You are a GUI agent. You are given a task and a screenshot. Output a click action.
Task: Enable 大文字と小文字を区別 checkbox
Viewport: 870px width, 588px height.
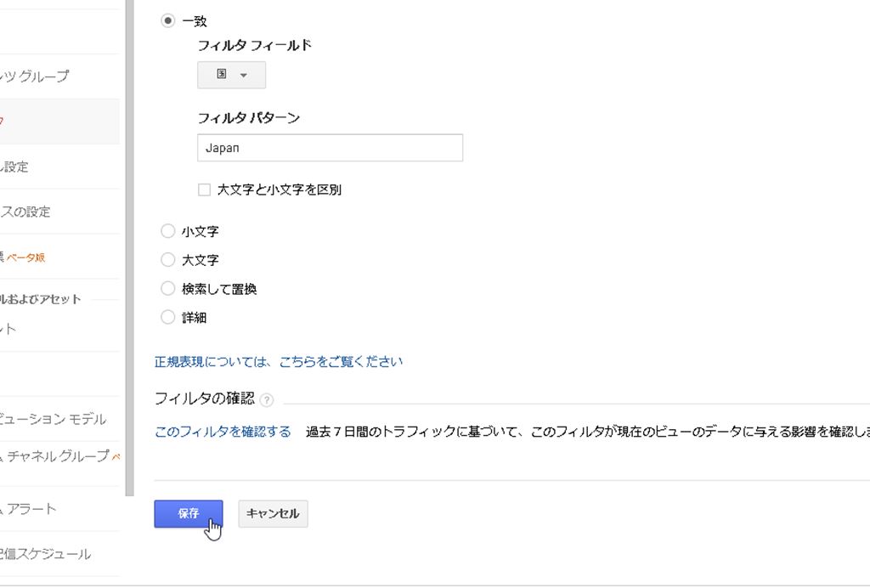204,189
